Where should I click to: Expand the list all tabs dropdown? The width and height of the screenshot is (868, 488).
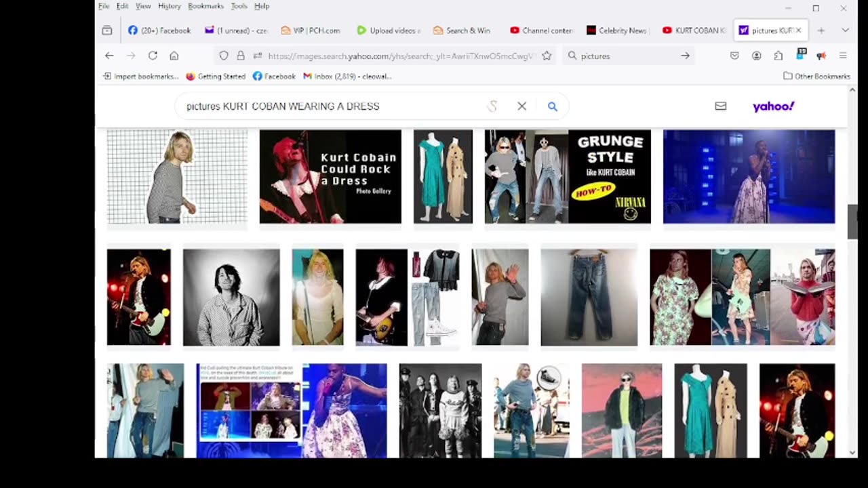click(845, 30)
